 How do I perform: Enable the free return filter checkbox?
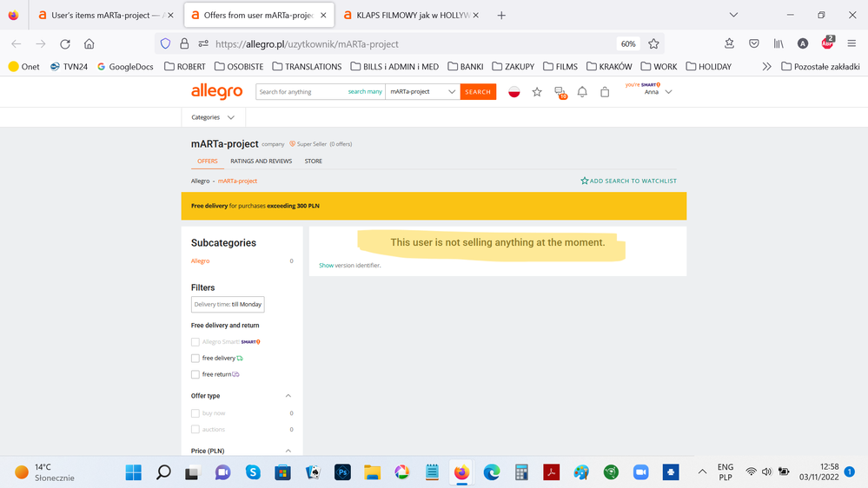[x=195, y=374]
